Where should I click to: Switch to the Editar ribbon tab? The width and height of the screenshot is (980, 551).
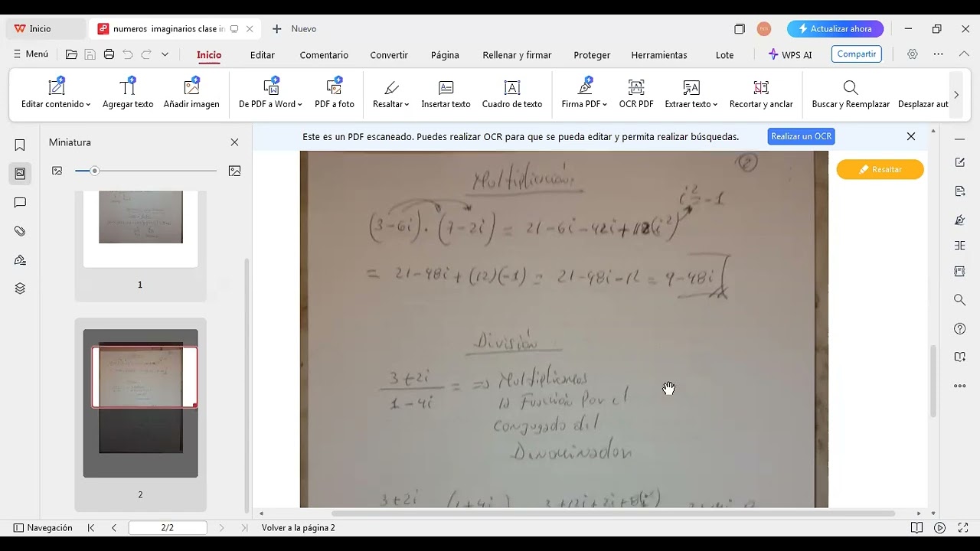(263, 55)
